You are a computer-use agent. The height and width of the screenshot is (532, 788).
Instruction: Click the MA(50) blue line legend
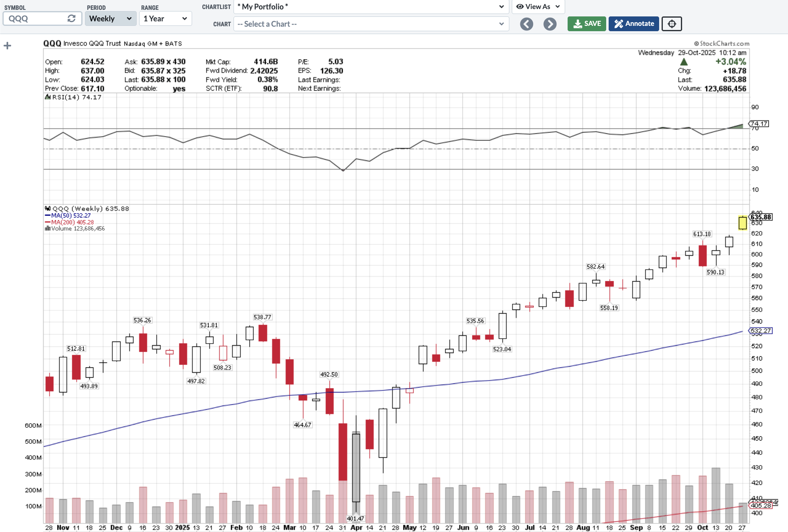coord(68,216)
